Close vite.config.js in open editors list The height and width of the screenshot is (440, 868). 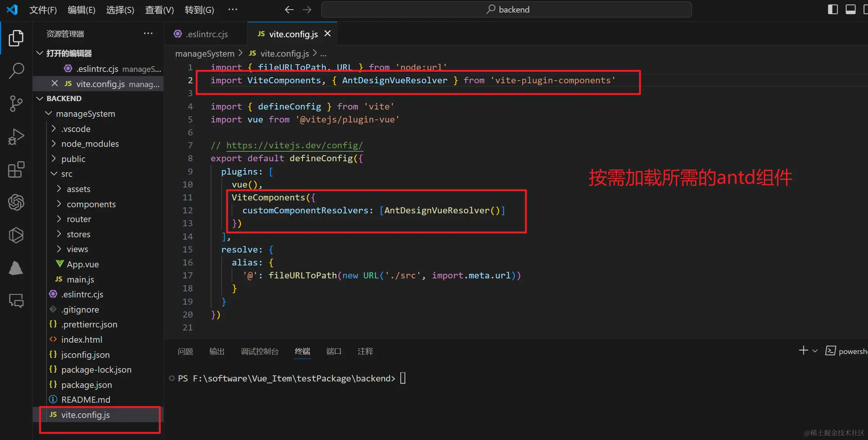click(55, 83)
